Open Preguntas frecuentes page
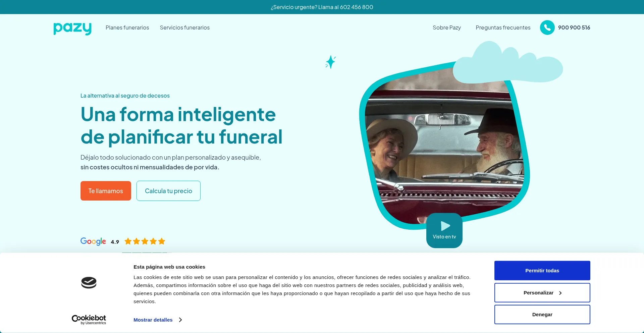This screenshot has height=333, width=644. (503, 27)
